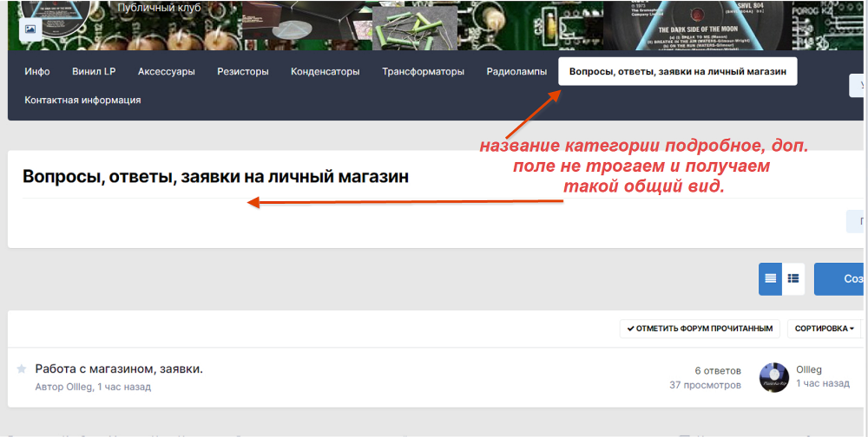Switch to the compact list view icon
868x437 pixels.
pos(770,278)
